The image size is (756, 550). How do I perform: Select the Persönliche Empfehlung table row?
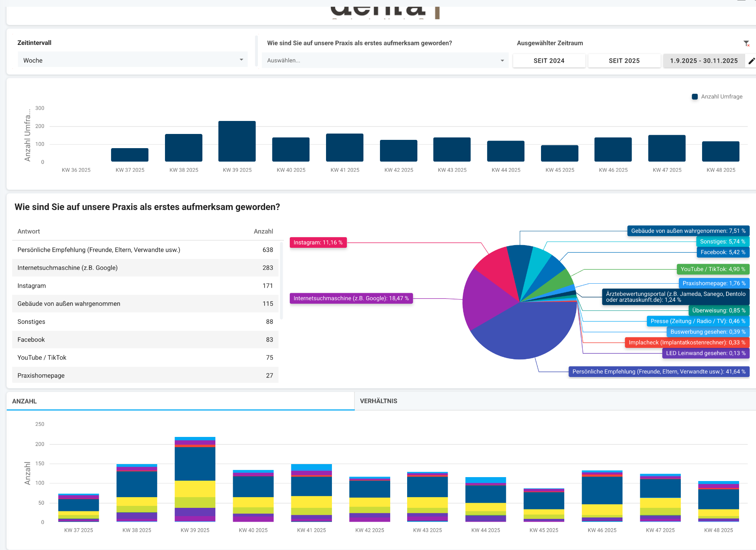click(x=145, y=250)
